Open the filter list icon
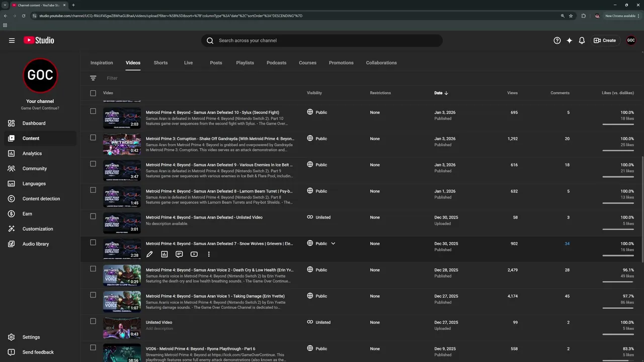Screen dimensions: 644x362 [93, 78]
